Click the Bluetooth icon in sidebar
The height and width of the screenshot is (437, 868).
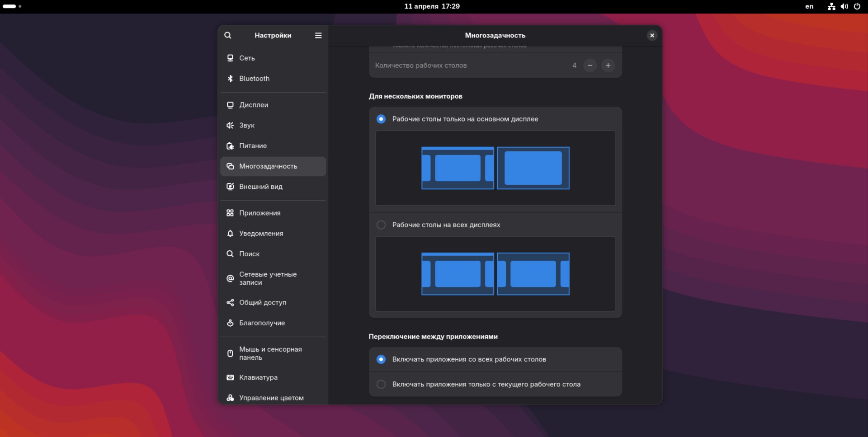coord(230,79)
